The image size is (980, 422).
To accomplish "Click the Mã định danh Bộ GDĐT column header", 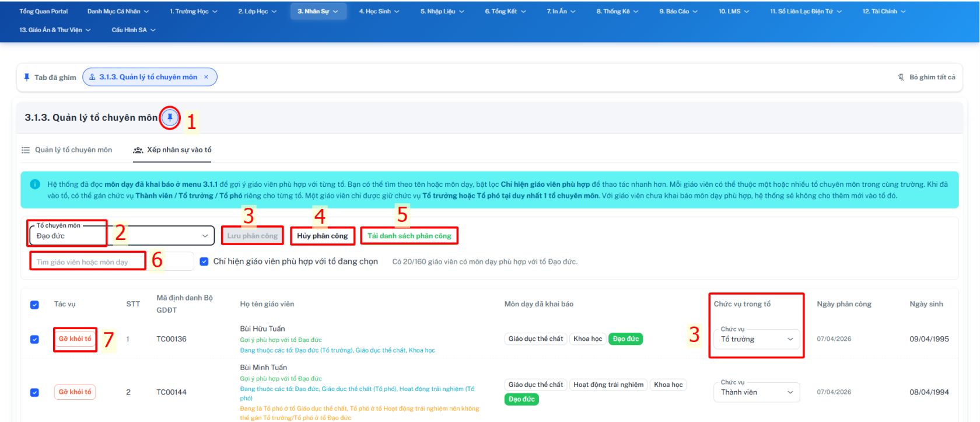I will pos(184,304).
